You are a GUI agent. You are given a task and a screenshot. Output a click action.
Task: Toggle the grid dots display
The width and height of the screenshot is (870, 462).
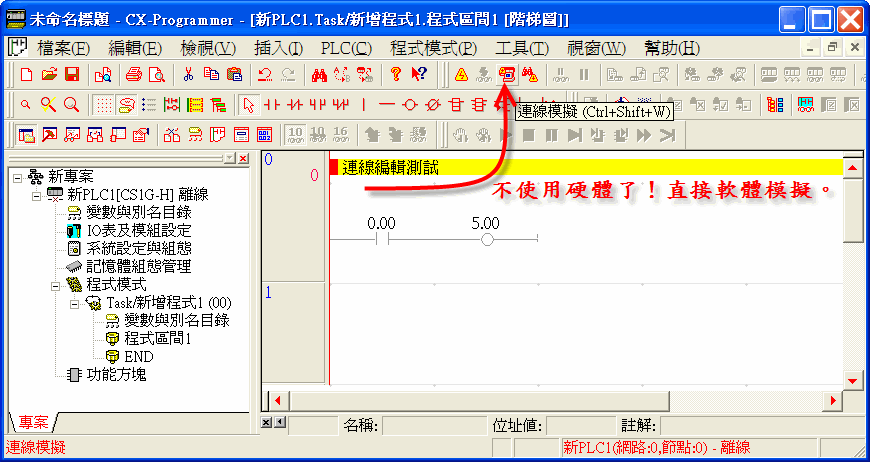coord(102,104)
